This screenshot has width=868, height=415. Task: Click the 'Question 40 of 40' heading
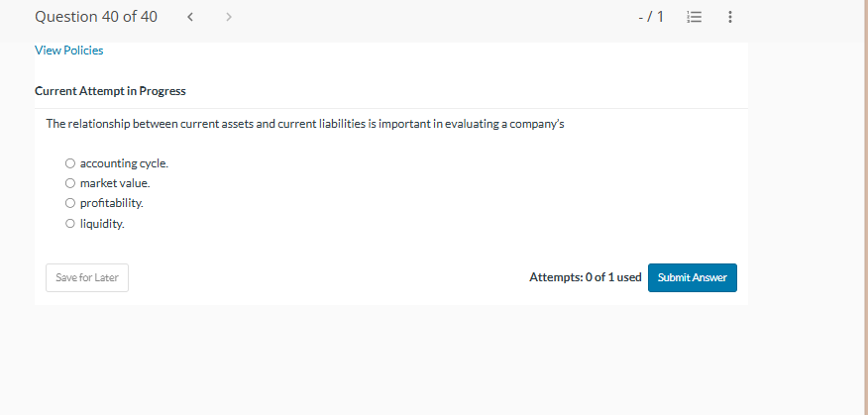(95, 17)
